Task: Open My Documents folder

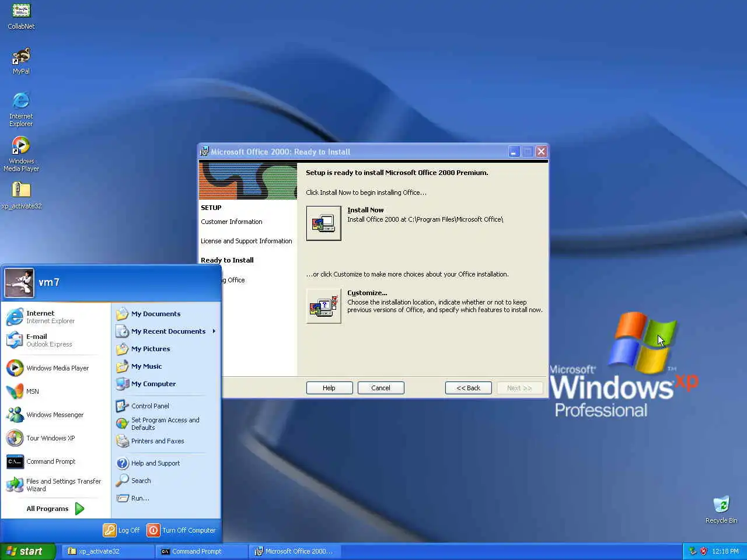Action: pyautogui.click(x=166, y=314)
